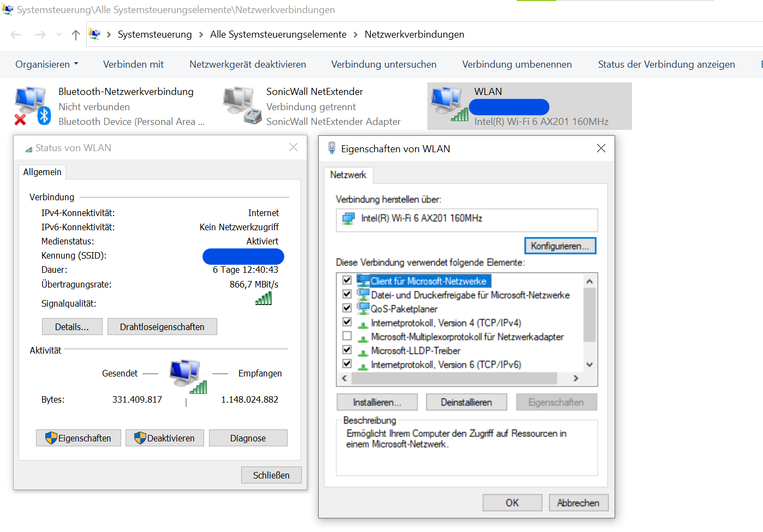
Task: Click the Microsoft-LLDP-Treiber item icon
Action: (x=363, y=352)
